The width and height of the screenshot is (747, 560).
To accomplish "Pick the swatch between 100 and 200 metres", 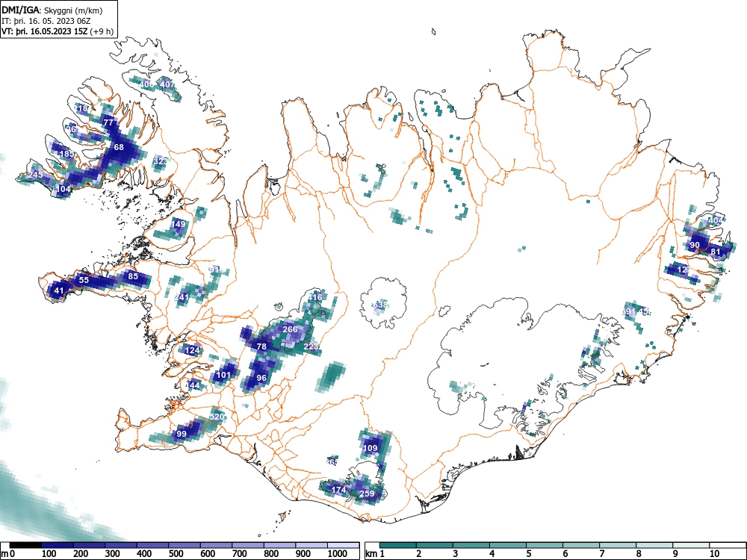I will (58, 545).
